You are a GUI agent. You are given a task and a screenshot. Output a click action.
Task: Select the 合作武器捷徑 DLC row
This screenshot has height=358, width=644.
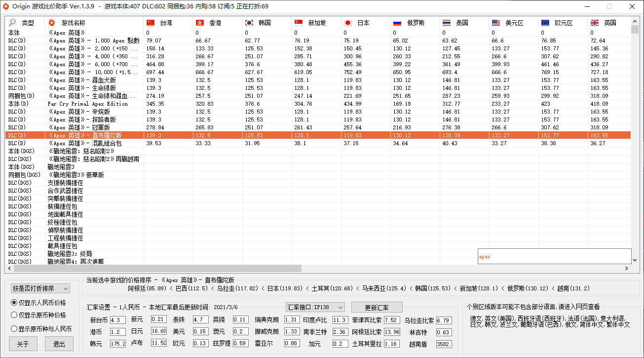click(318, 191)
